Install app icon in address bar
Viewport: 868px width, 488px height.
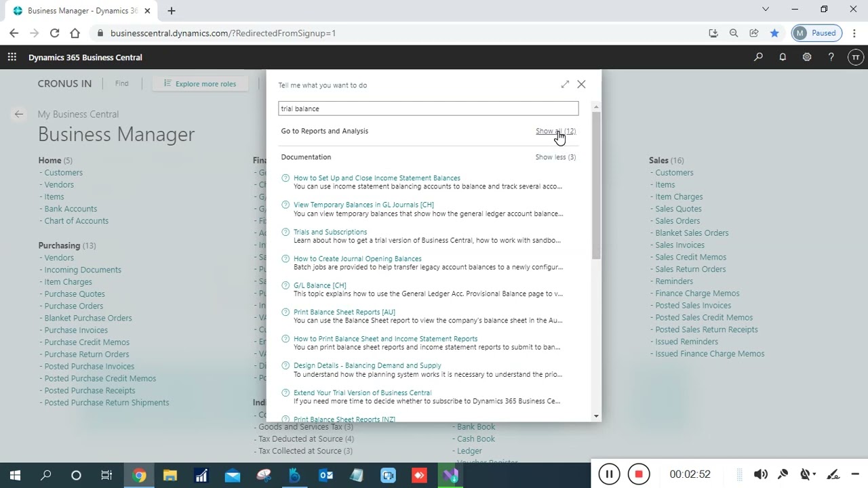713,33
